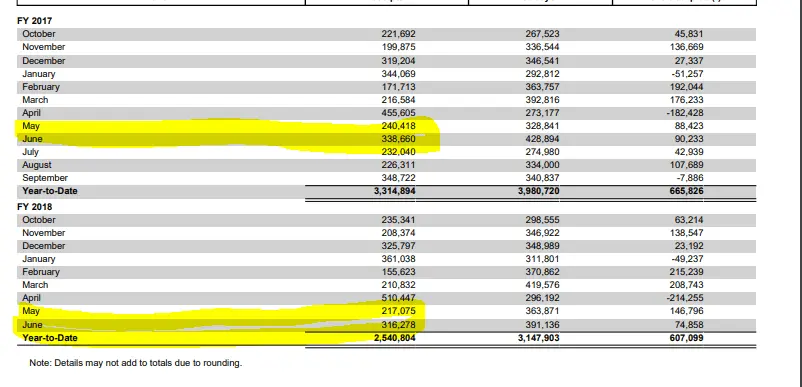Click the August row label
Screen dimensions: 802x387
tap(37, 165)
